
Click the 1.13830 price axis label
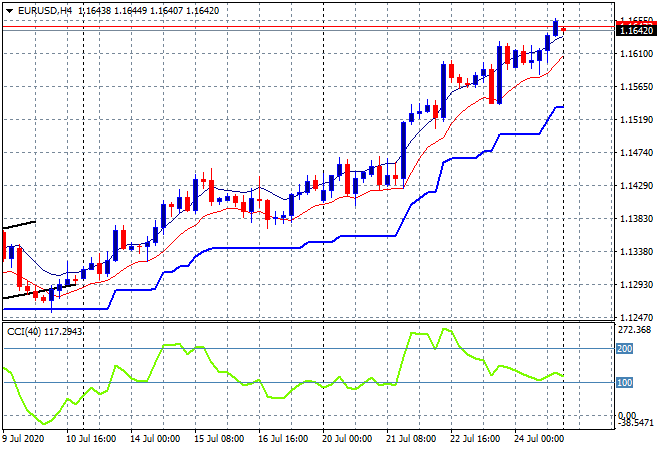636,218
